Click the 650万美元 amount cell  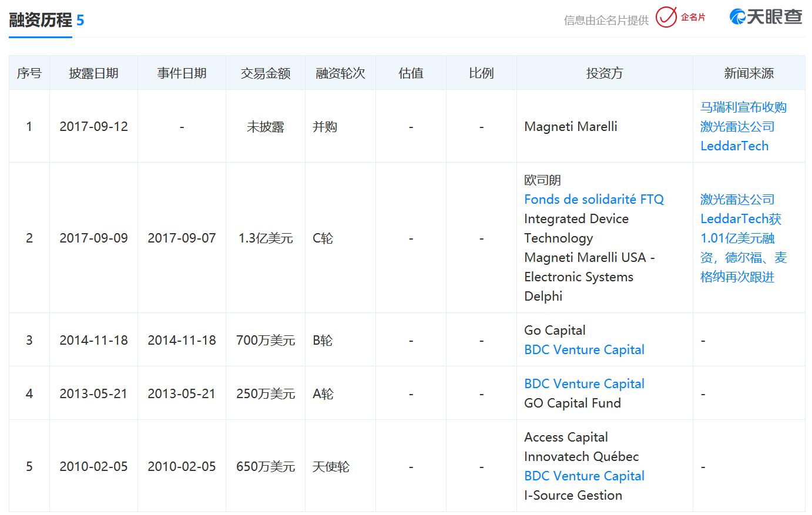click(x=266, y=466)
